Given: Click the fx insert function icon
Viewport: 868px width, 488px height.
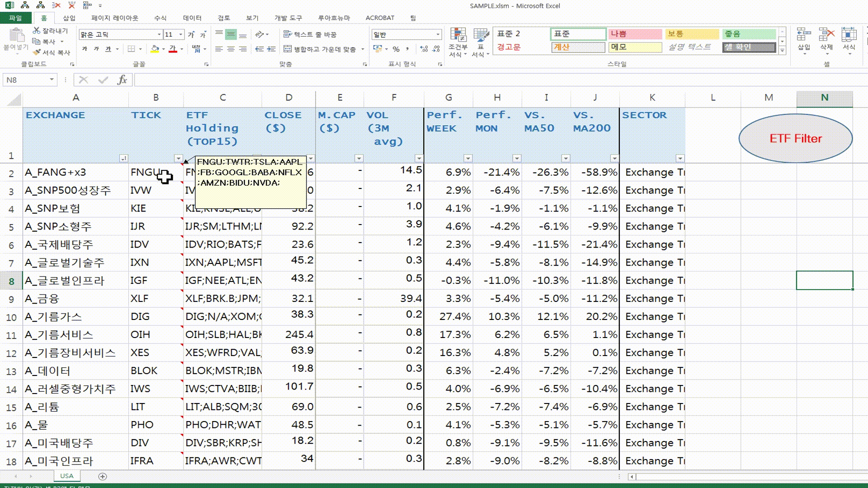Looking at the screenshot, I should click(122, 80).
